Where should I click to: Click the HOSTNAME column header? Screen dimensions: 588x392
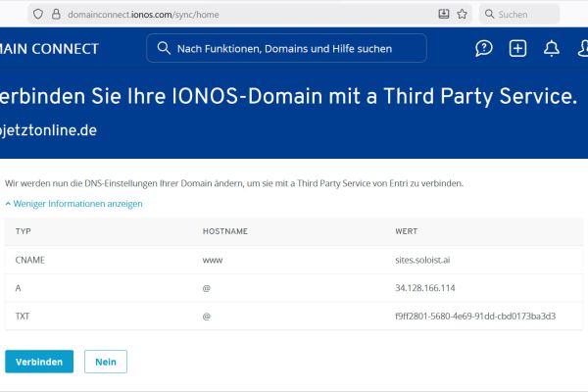[225, 231]
